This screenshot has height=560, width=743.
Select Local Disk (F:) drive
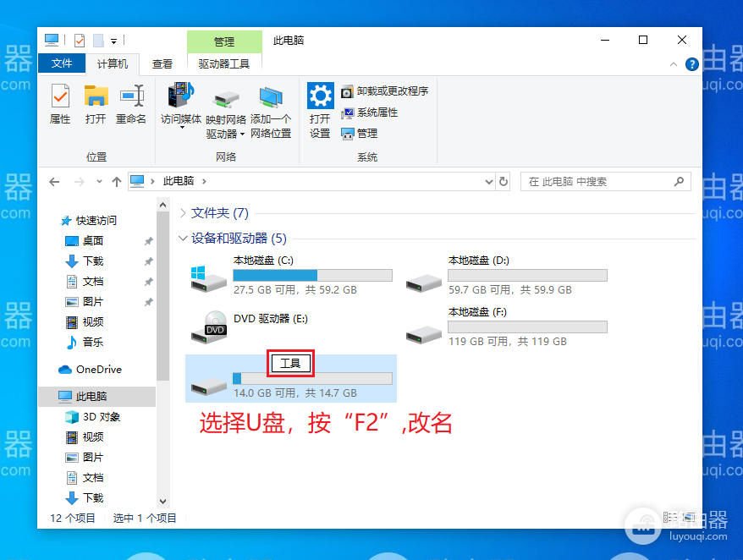[x=506, y=327]
